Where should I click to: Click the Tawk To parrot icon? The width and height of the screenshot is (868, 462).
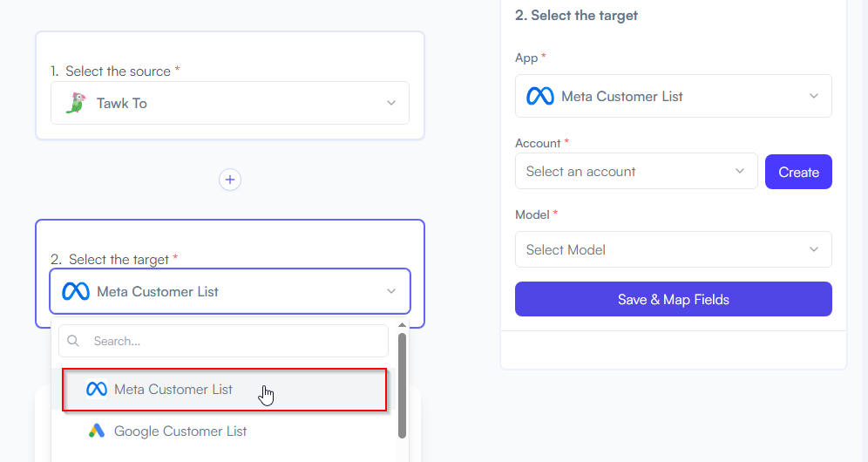coord(76,103)
